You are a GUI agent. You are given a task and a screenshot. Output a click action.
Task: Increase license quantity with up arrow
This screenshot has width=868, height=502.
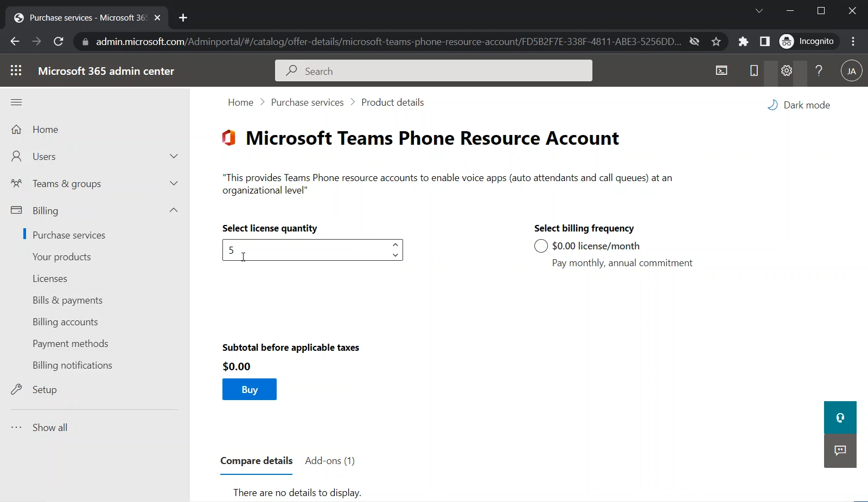pos(395,245)
